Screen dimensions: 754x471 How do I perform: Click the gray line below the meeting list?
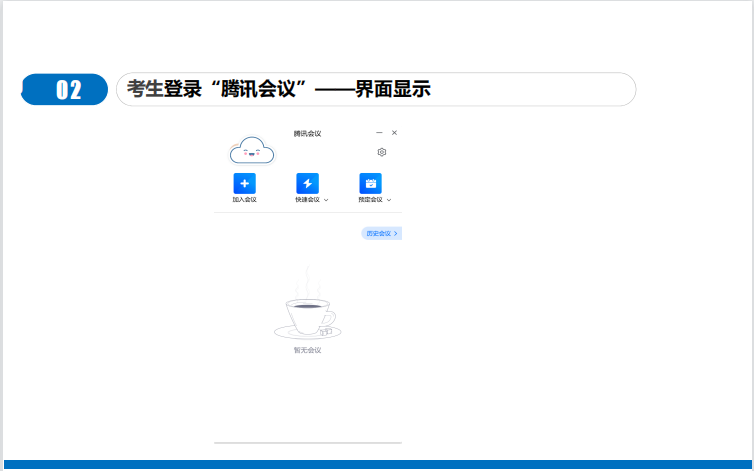pos(307,442)
